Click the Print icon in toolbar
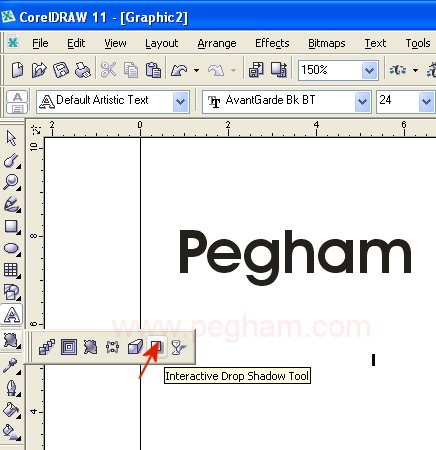436x450 pixels. 83,70
